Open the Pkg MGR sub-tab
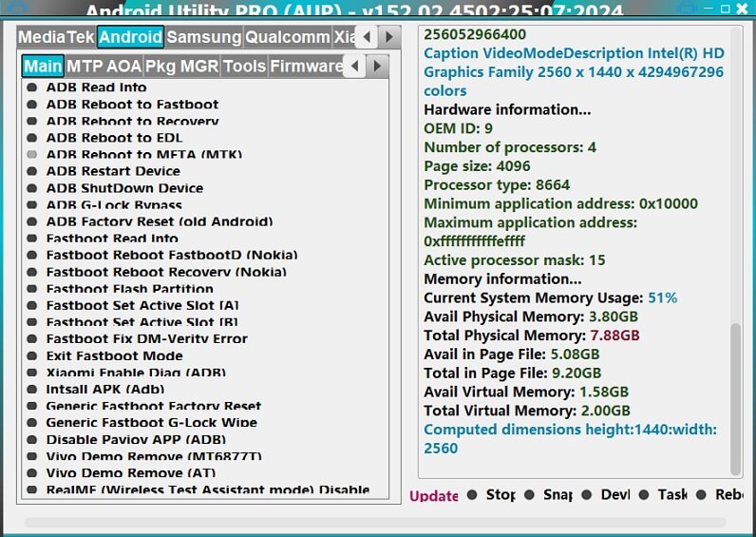The image size is (756, 537). pos(181,67)
